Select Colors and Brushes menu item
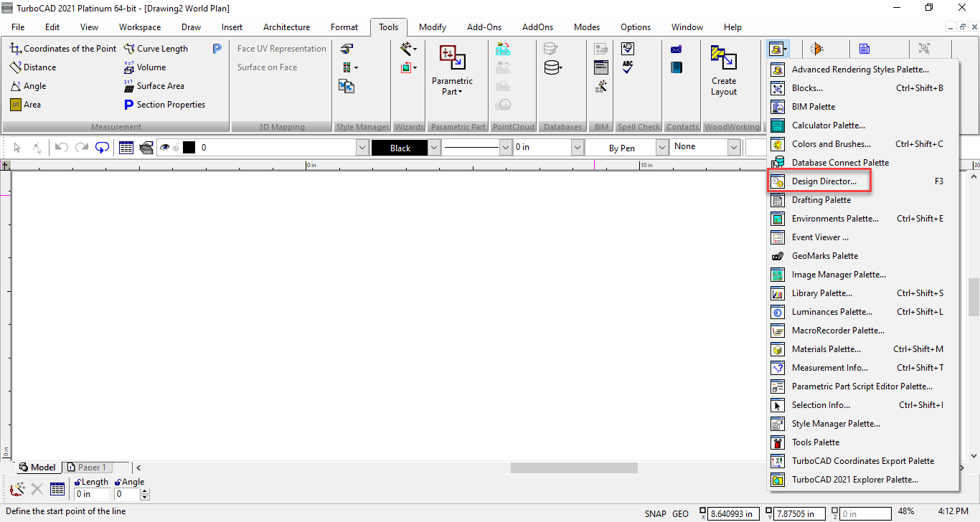Image resolution: width=980 pixels, height=522 pixels. (863, 144)
